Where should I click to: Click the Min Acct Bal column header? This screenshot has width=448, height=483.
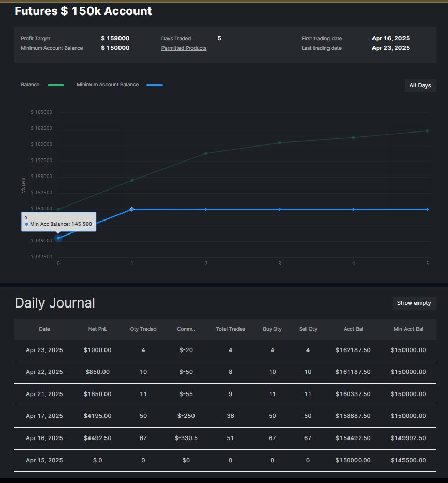click(x=408, y=329)
